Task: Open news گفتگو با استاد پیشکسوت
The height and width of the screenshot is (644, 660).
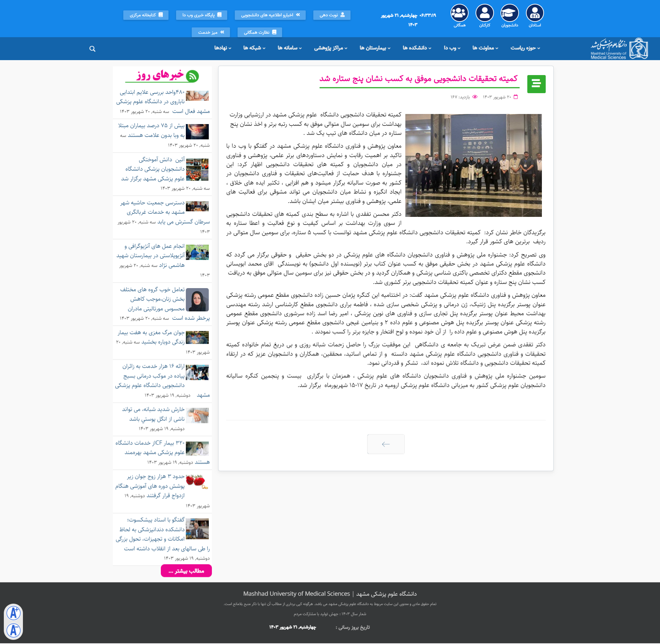Action: (x=150, y=534)
